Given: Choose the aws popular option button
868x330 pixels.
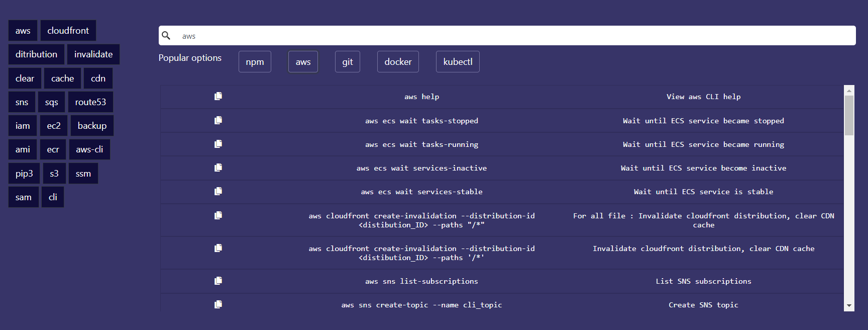Looking at the screenshot, I should click(303, 61).
